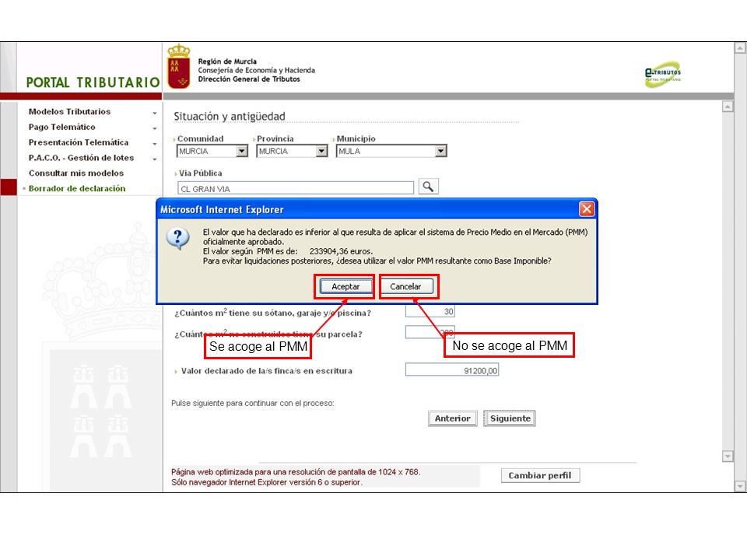The height and width of the screenshot is (560, 747).
Task: Click the question mark dialog icon
Action: click(178, 238)
